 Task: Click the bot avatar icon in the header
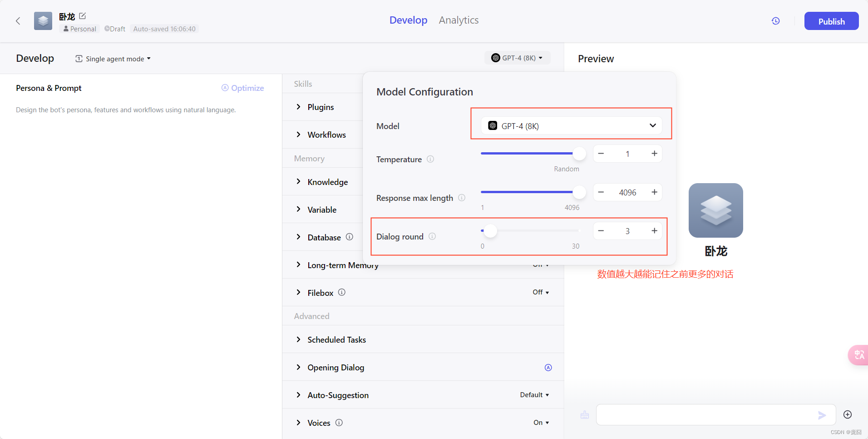43,21
